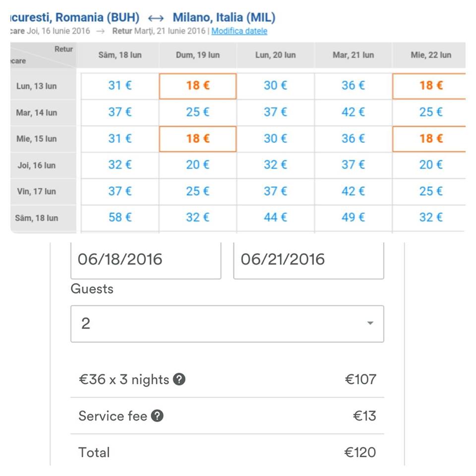Click the 06/21/2016 check-out date field
This screenshot has height=476, width=476.
308,259
